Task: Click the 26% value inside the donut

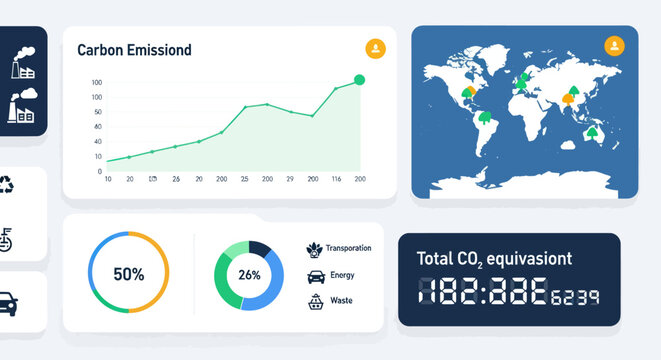Action: pos(249,275)
